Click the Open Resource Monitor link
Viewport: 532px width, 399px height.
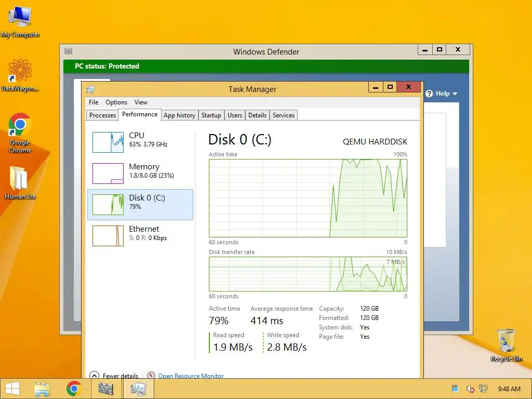191,376
